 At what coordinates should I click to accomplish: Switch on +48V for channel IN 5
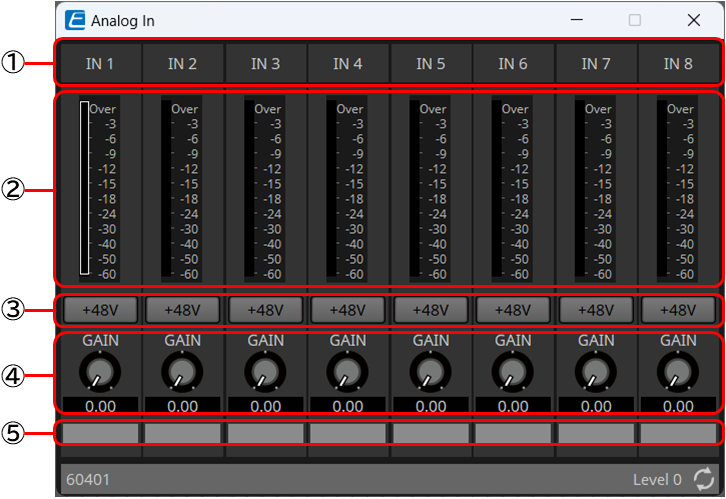[x=431, y=310]
